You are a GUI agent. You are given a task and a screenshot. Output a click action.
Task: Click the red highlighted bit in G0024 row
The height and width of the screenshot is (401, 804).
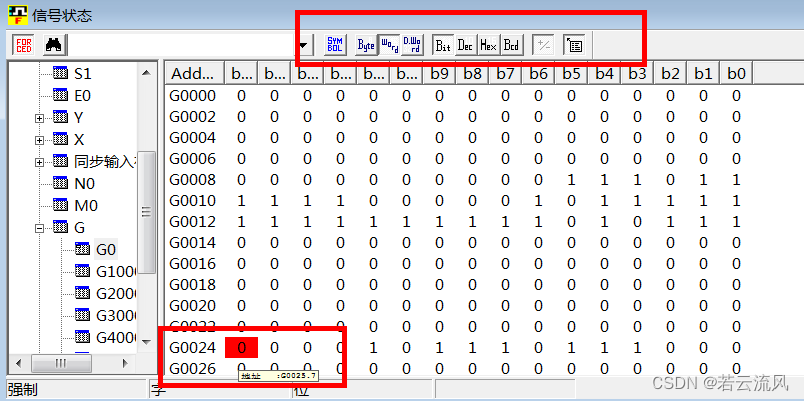[242, 348]
